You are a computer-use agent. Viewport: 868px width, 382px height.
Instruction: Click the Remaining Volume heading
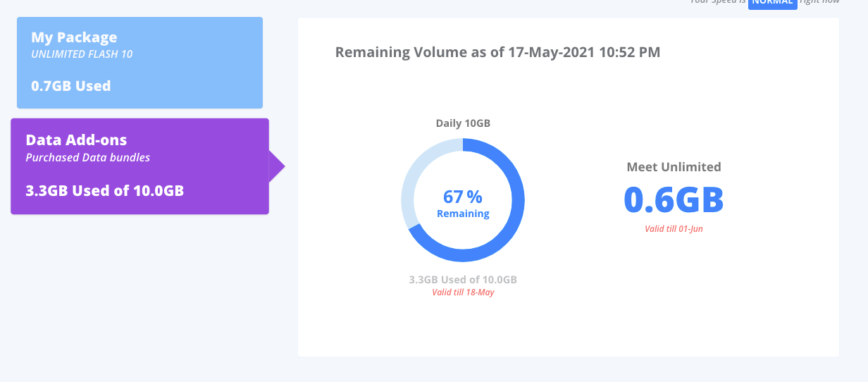tap(497, 52)
